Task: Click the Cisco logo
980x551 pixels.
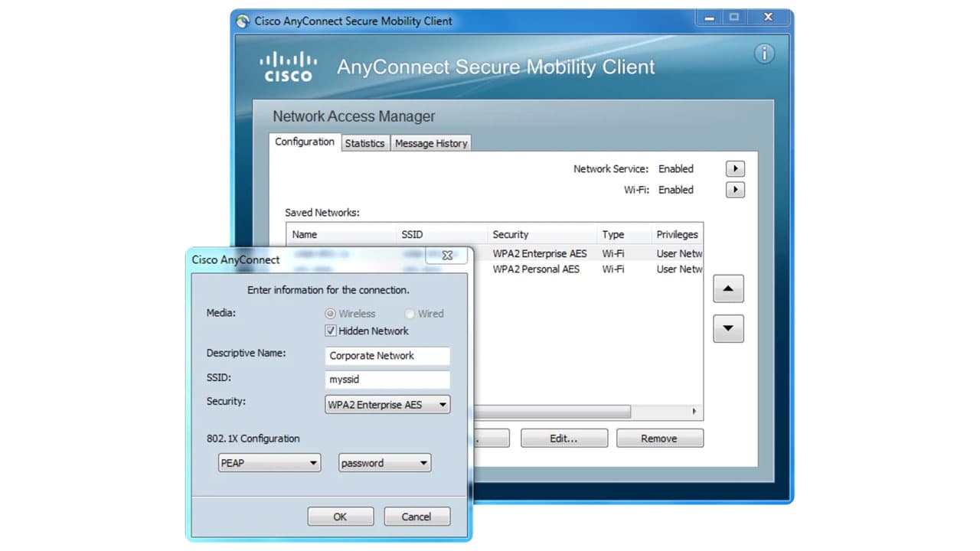Action: (288, 65)
